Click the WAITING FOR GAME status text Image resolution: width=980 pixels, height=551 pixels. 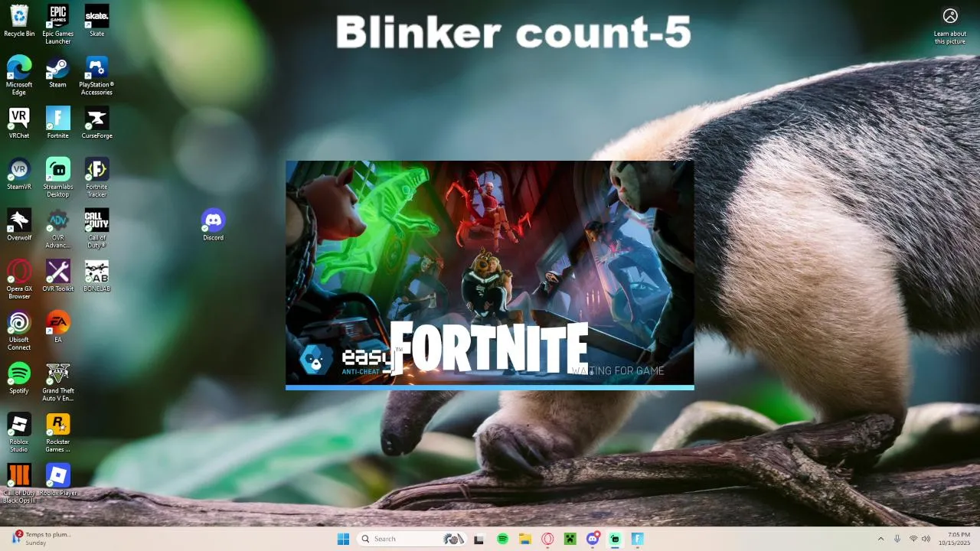pyautogui.click(x=618, y=371)
